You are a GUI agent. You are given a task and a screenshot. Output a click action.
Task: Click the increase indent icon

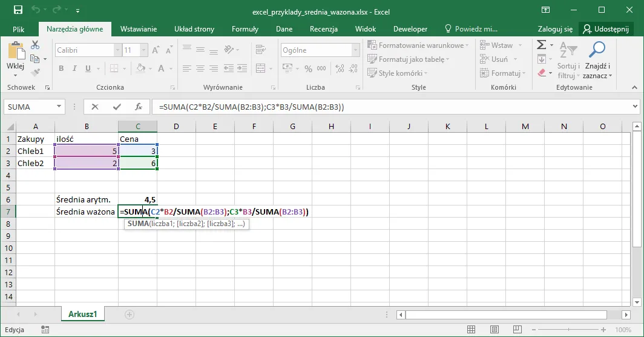click(242, 68)
